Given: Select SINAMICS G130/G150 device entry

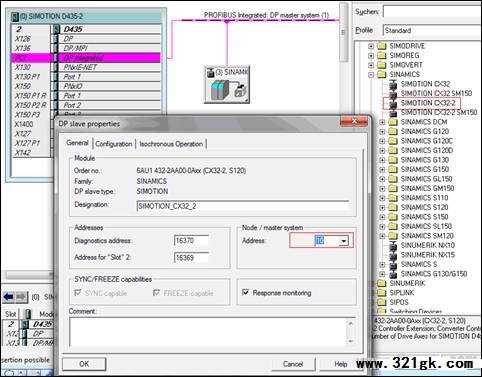Looking at the screenshot, I should (x=434, y=274).
